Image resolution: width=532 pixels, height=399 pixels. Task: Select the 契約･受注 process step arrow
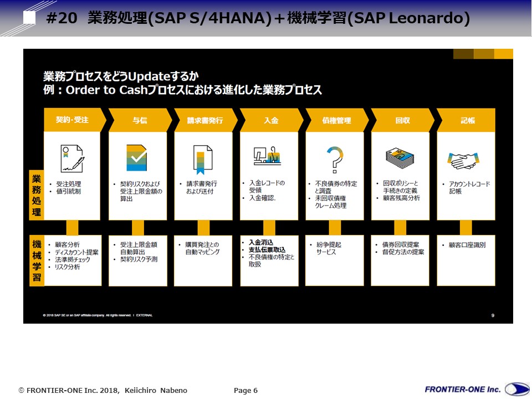coord(75,120)
